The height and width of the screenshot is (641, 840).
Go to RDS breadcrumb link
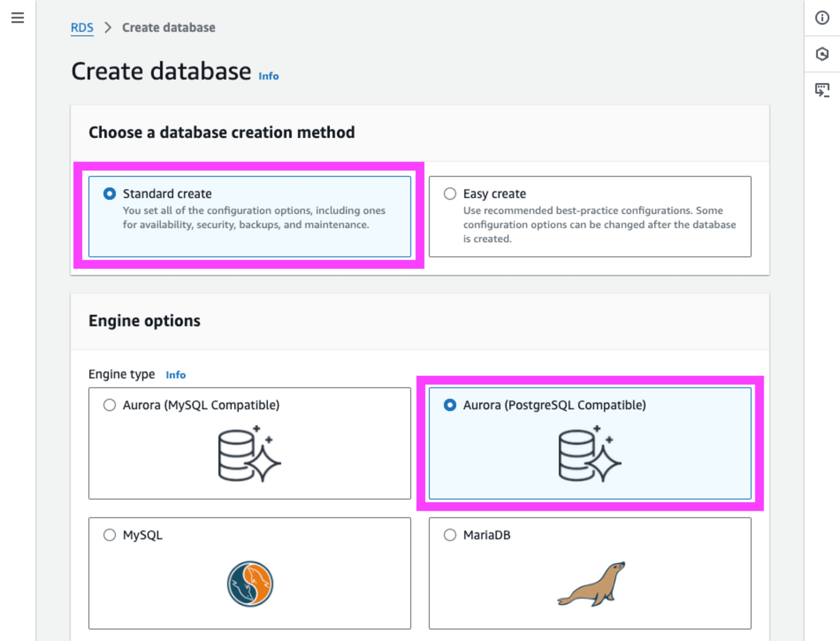pyautogui.click(x=82, y=28)
